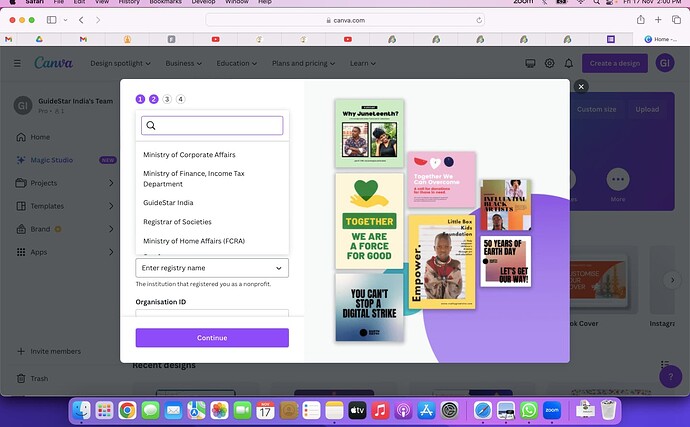The width and height of the screenshot is (690, 427).
Task: Expand the Brand sidebar section
Action: click(111, 229)
